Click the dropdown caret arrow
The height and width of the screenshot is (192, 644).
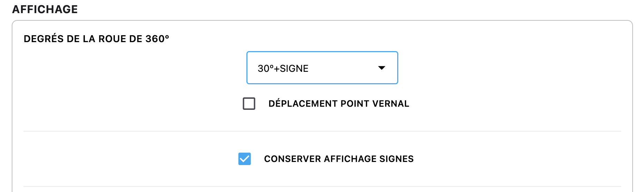(381, 68)
